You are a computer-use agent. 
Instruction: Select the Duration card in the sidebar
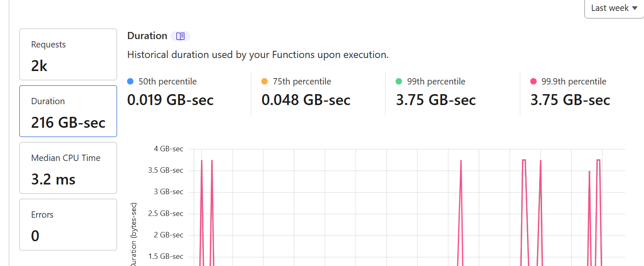[x=68, y=111]
